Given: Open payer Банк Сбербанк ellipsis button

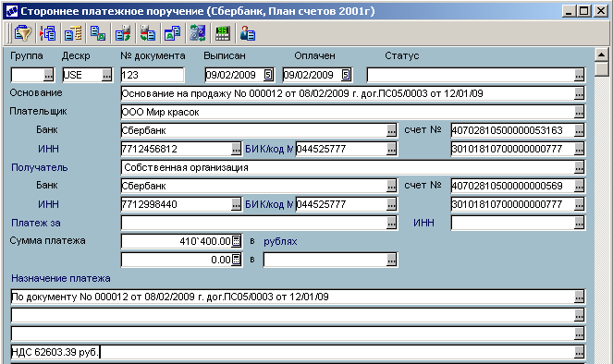Looking at the screenshot, I should pos(391,130).
